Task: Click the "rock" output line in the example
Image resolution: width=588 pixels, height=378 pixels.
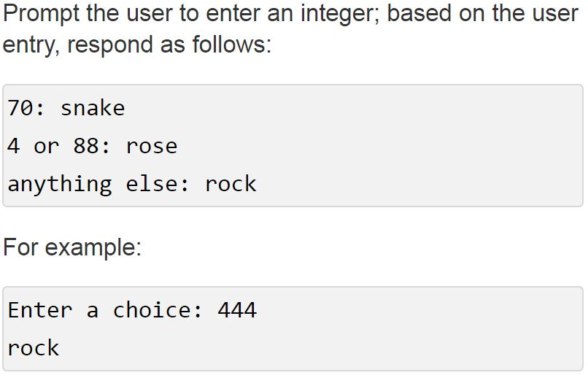Action: click(34, 348)
